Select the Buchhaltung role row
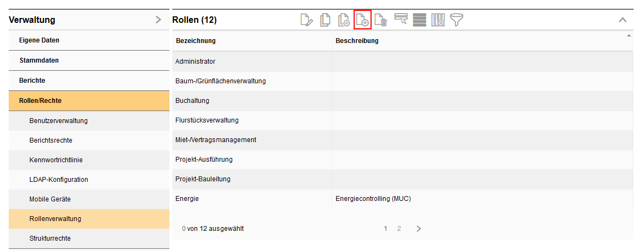The height and width of the screenshot is (251, 644). point(192,101)
